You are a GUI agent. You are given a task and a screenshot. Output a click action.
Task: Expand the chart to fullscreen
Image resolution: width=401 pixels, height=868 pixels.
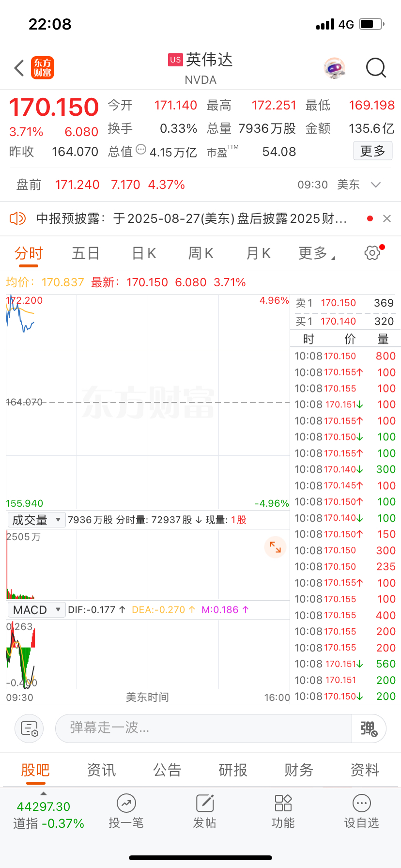coord(275,547)
